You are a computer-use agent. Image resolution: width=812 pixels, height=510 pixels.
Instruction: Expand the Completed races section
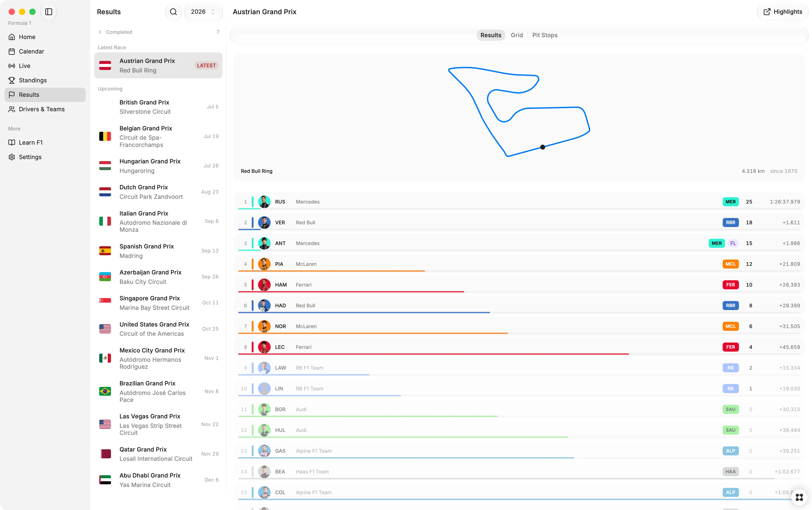(x=158, y=32)
